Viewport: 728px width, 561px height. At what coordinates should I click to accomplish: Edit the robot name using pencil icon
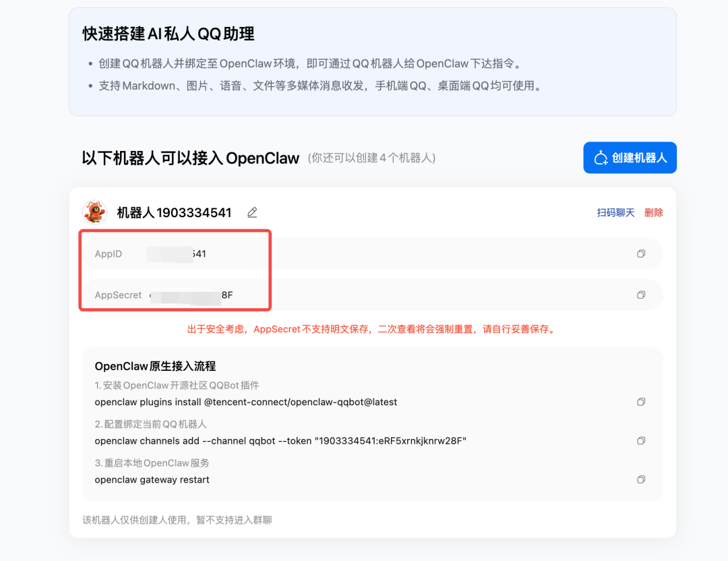[252, 212]
